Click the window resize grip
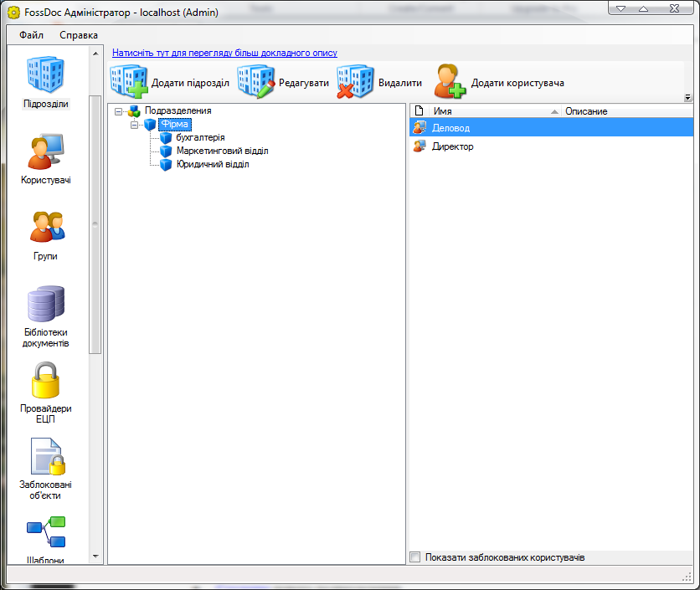The height and width of the screenshot is (590, 700). (x=687, y=577)
